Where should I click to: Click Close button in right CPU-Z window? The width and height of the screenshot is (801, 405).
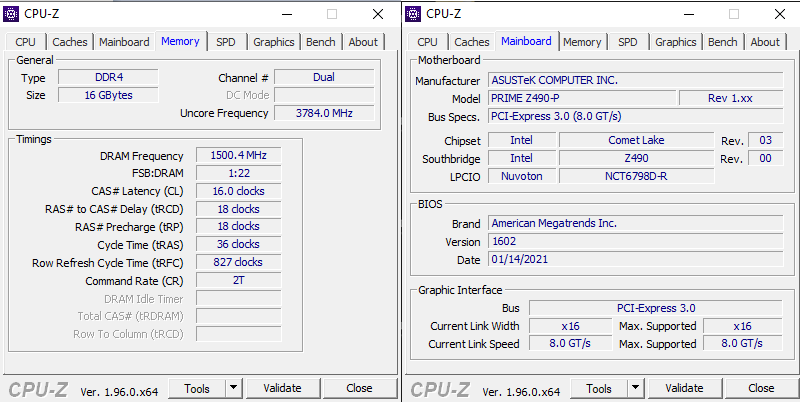click(x=762, y=389)
